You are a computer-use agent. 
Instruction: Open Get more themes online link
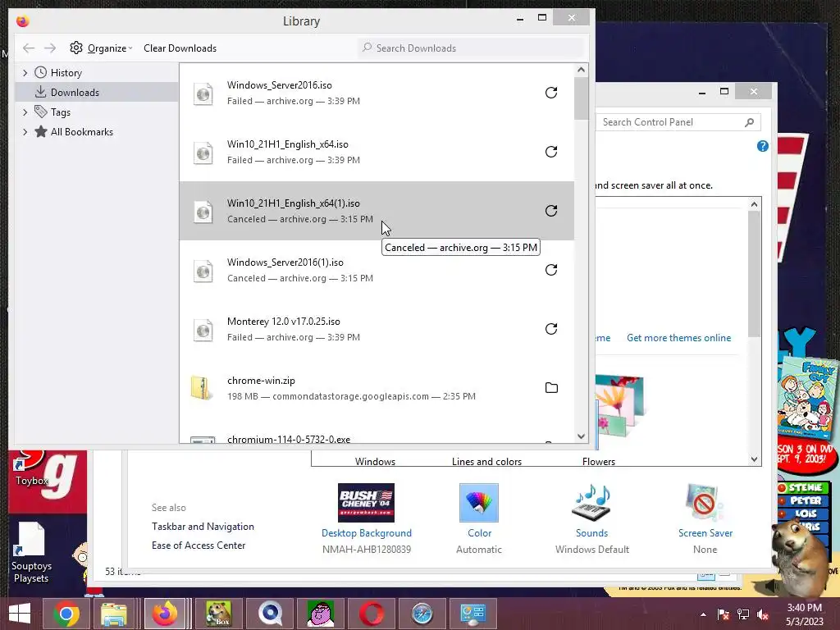point(678,338)
